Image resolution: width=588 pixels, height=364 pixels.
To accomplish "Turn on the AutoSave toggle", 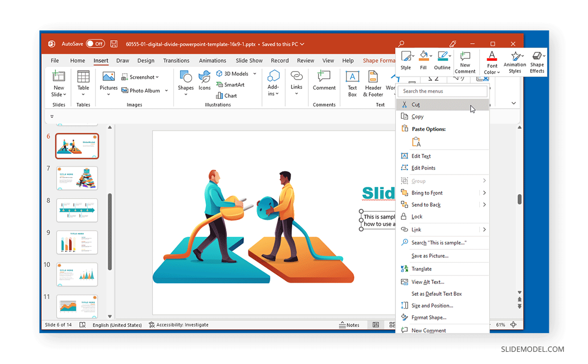I will (x=95, y=44).
